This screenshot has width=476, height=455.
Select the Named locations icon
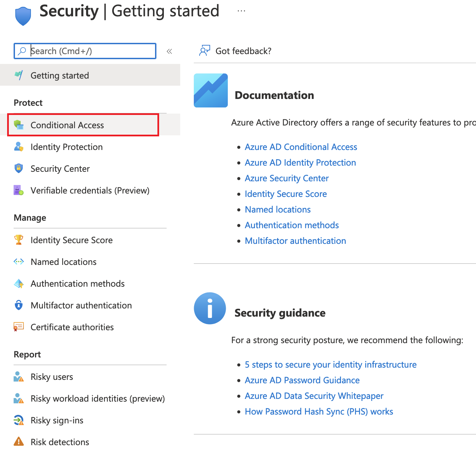19,262
